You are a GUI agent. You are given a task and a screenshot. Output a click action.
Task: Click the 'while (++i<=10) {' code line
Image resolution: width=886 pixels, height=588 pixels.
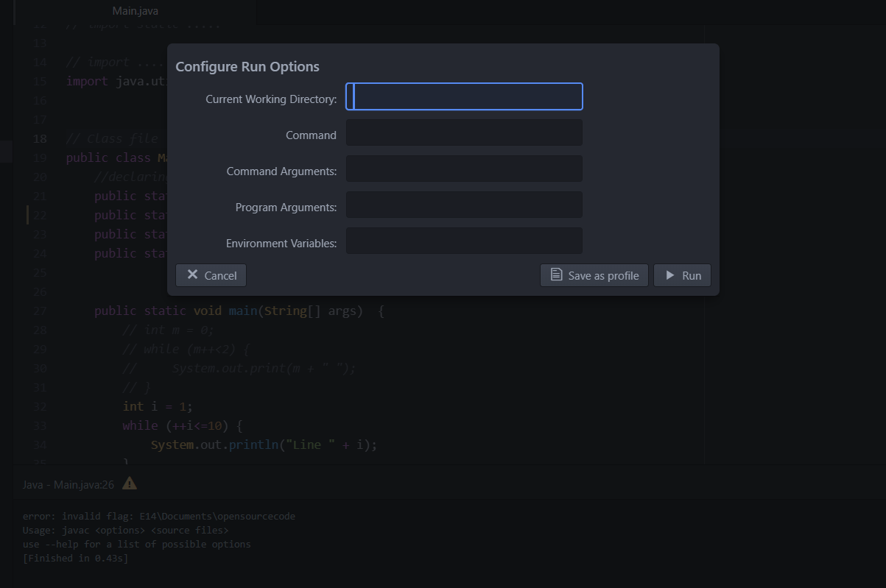183,425
